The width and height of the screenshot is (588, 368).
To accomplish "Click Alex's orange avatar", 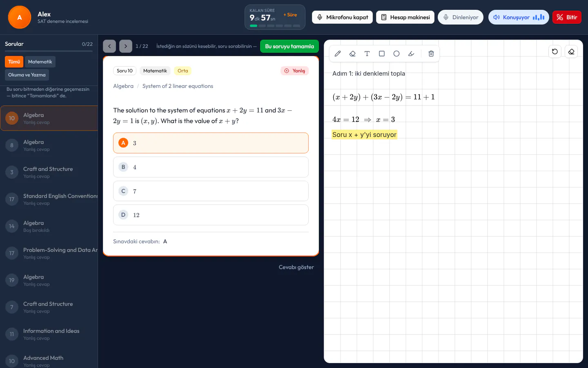I will tap(20, 17).
